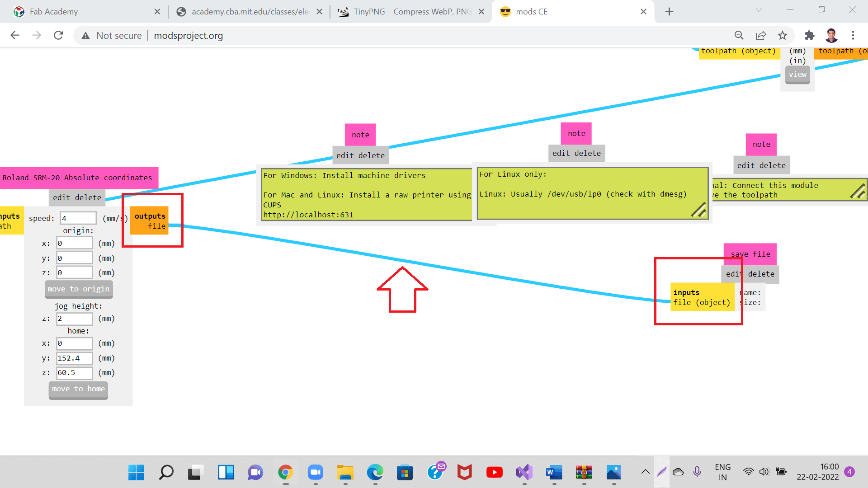Click the microphone tray icon
Image resolution: width=868 pixels, height=488 pixels.
click(x=697, y=472)
